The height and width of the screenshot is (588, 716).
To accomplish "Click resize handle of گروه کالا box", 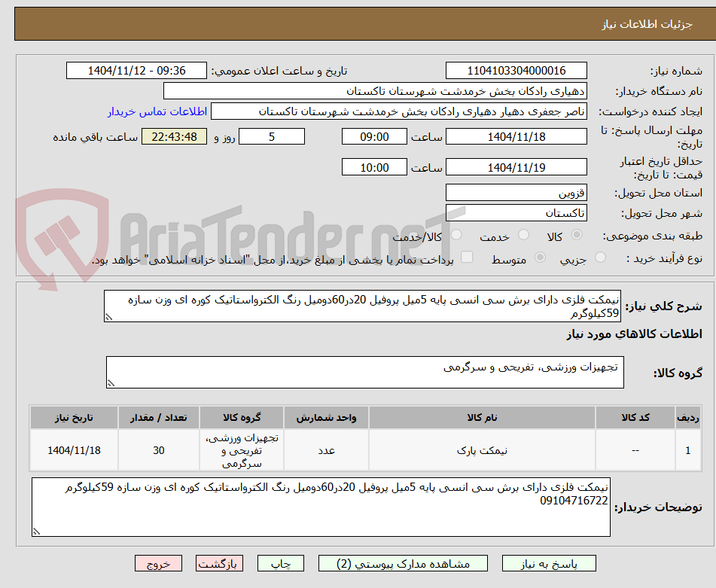I will pyautogui.click(x=111, y=383).
